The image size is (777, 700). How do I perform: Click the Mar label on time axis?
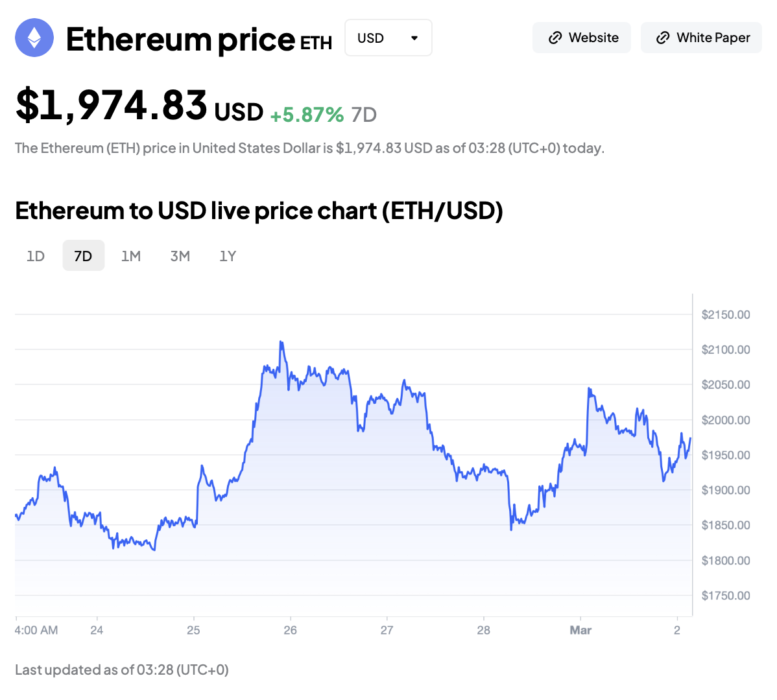coord(580,630)
